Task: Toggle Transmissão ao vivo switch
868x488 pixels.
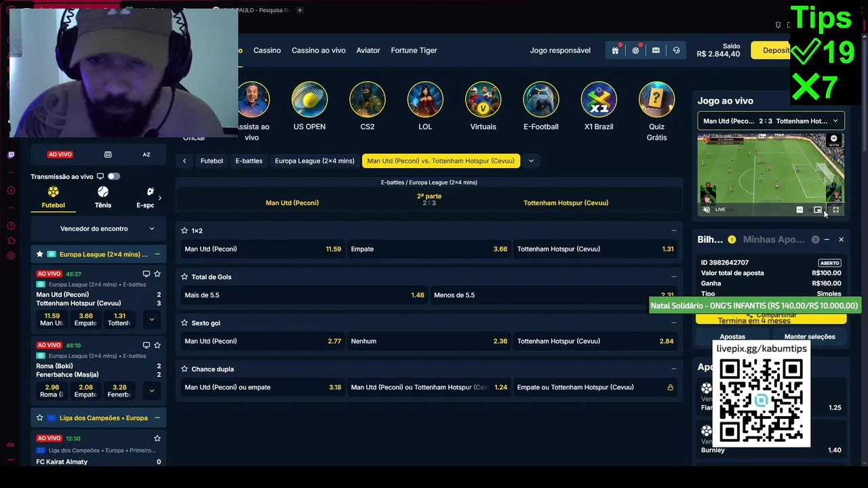Action: pos(113,176)
